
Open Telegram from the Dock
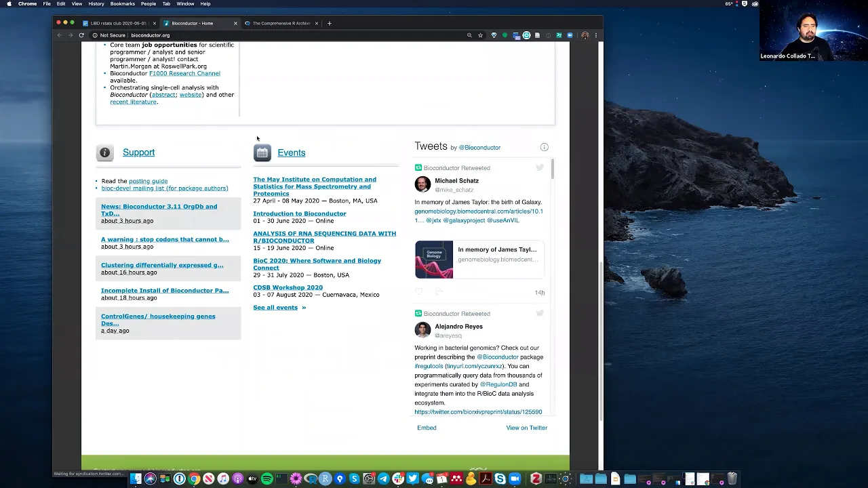(384, 479)
